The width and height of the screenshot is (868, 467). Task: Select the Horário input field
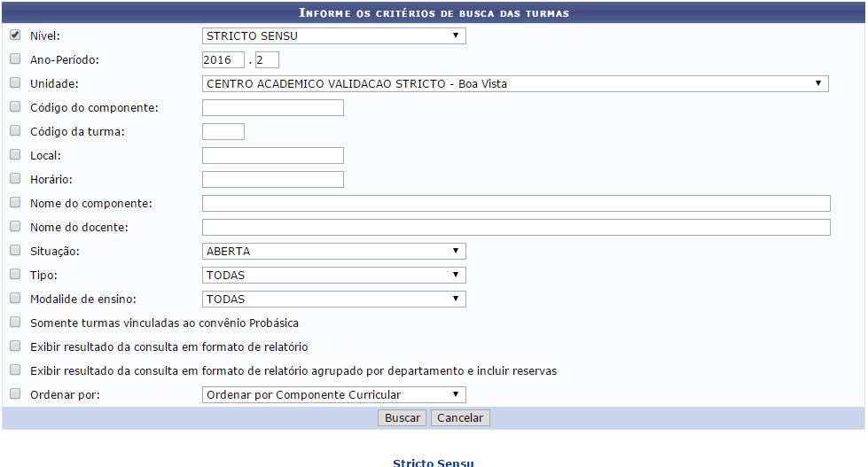coord(272,180)
